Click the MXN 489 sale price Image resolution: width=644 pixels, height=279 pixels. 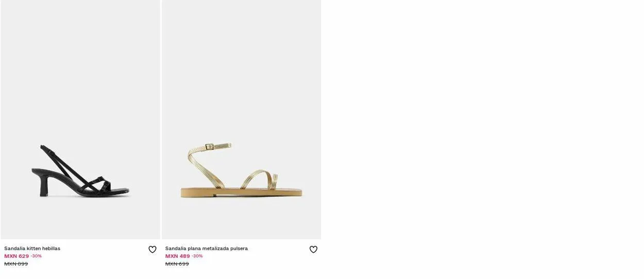177,256
